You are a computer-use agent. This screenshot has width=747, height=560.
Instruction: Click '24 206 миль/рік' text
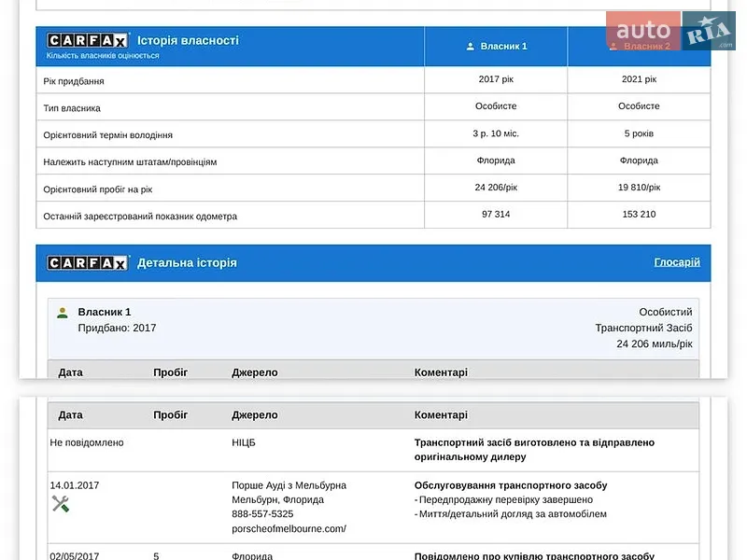point(655,343)
